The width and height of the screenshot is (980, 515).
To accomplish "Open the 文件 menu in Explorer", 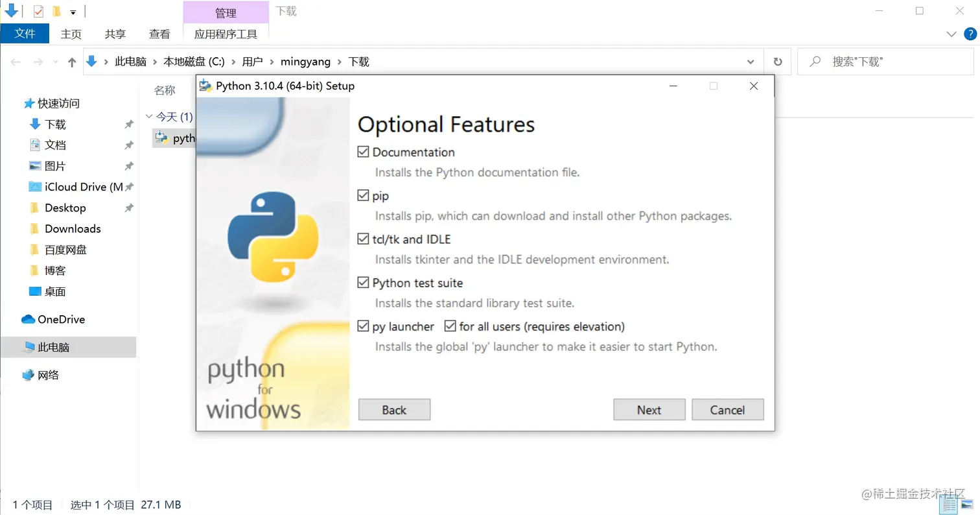I will [x=25, y=33].
